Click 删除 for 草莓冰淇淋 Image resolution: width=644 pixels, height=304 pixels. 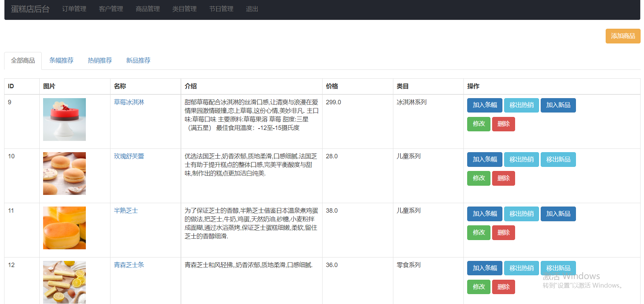click(503, 124)
